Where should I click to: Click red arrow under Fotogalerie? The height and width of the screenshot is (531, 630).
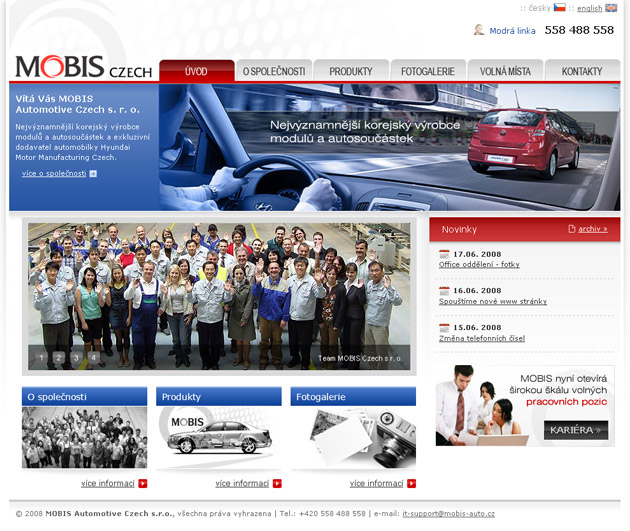coord(411,484)
